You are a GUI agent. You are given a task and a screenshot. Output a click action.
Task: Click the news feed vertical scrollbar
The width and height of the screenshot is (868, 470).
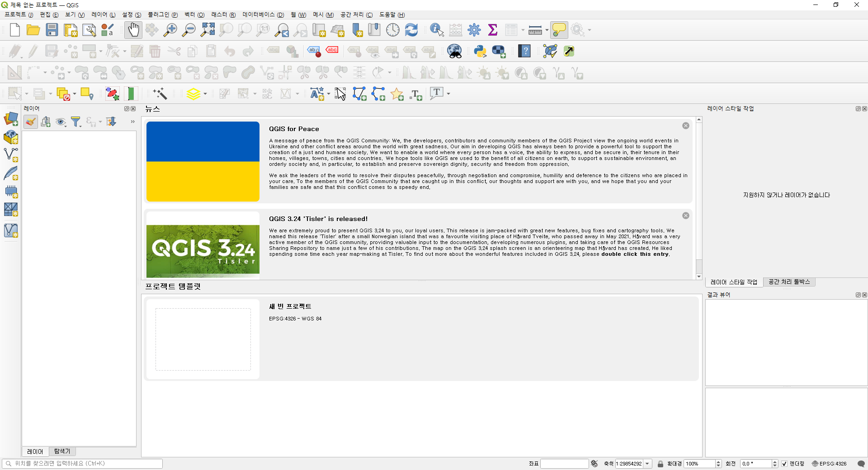[x=699, y=199]
